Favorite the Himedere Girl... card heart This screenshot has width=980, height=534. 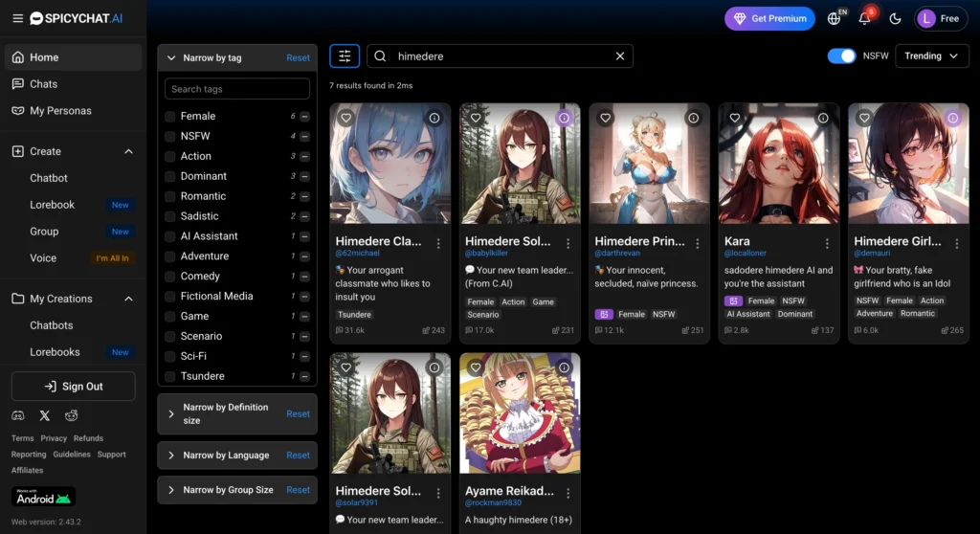864,118
